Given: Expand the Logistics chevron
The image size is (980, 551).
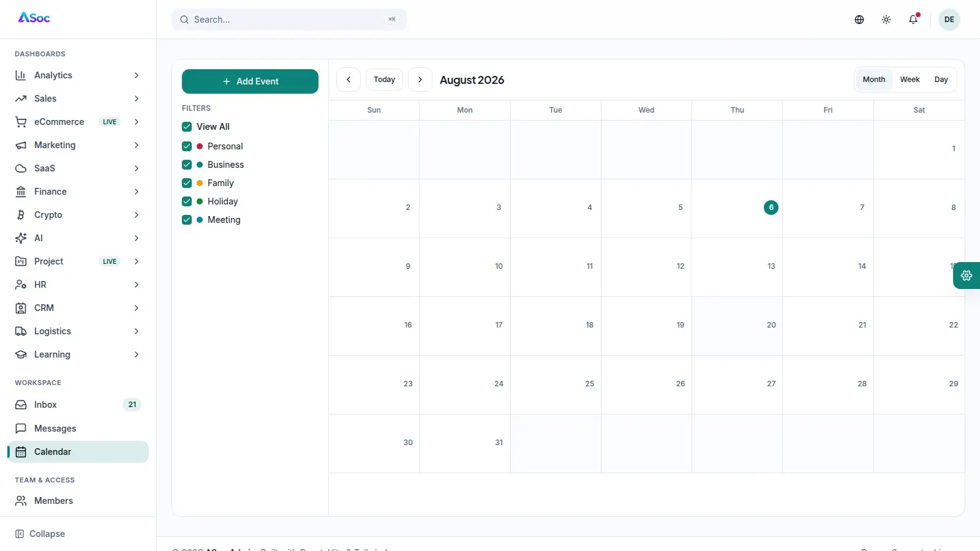Looking at the screenshot, I should coord(137,331).
